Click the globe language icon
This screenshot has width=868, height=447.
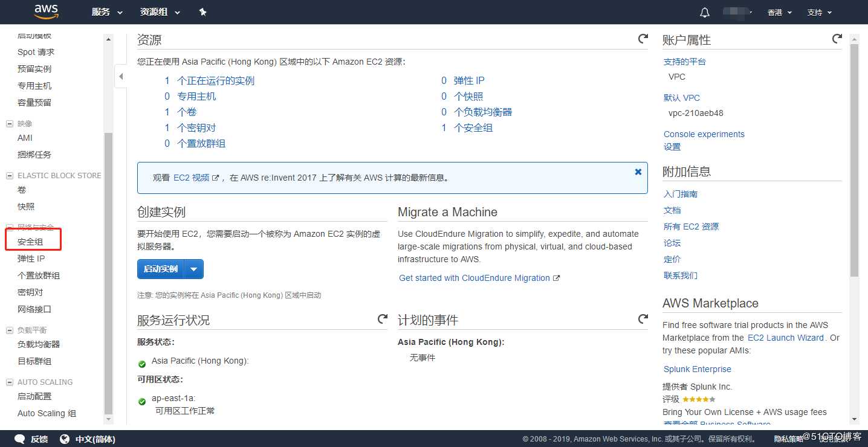(65, 439)
